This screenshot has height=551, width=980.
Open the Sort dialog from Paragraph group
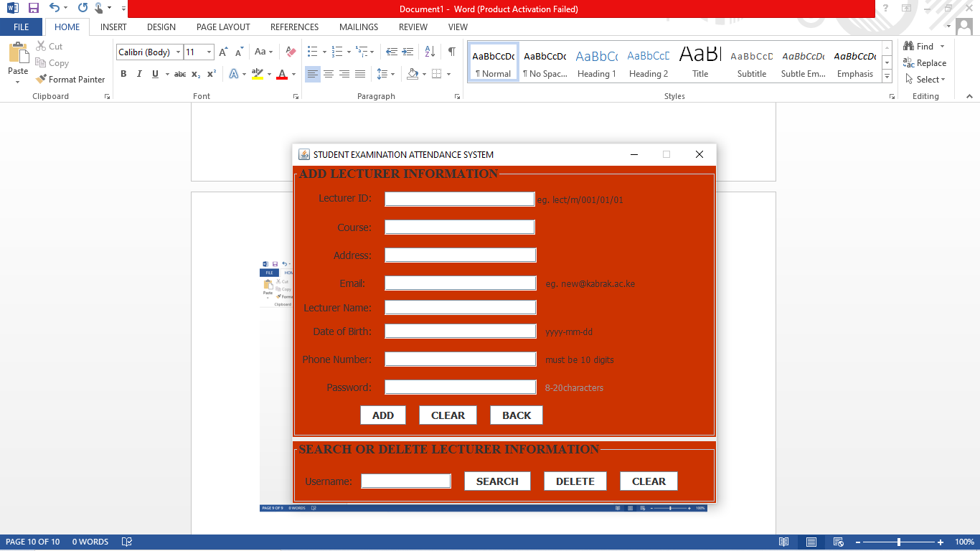point(430,53)
